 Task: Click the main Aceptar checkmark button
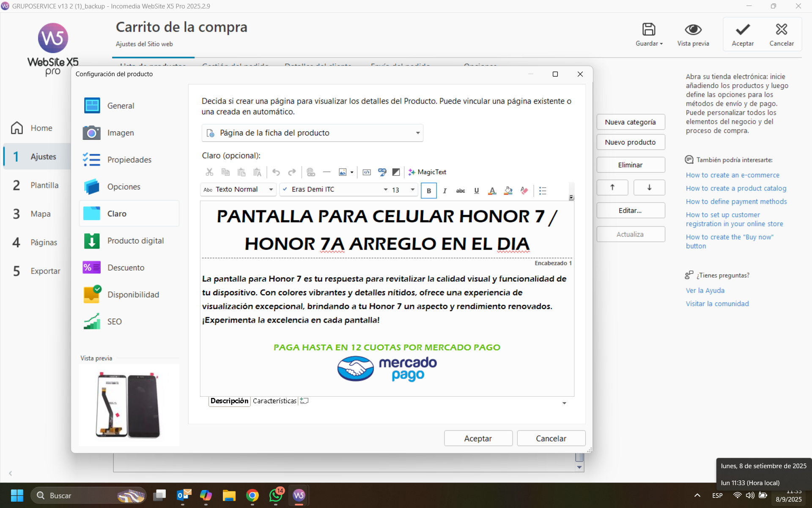point(743,34)
